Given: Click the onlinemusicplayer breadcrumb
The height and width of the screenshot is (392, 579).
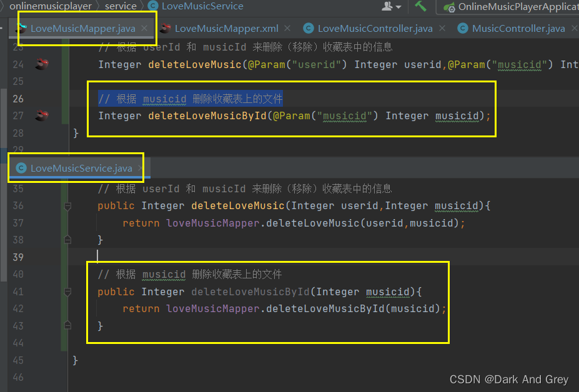Looking at the screenshot, I should click(x=51, y=6).
